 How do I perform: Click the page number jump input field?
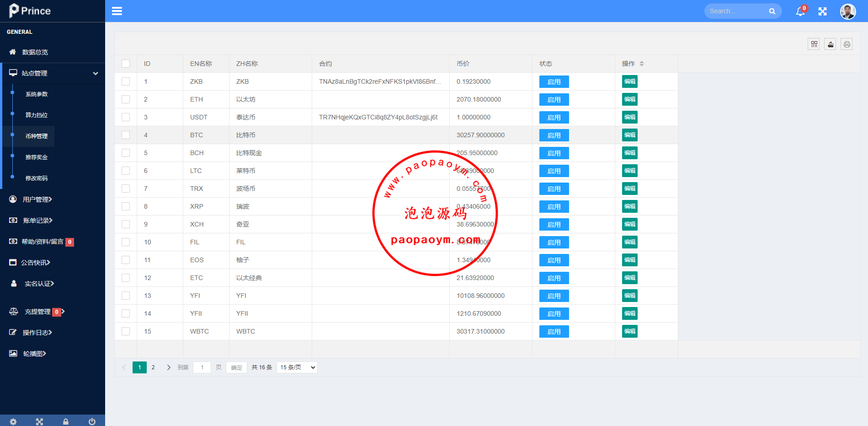(202, 367)
